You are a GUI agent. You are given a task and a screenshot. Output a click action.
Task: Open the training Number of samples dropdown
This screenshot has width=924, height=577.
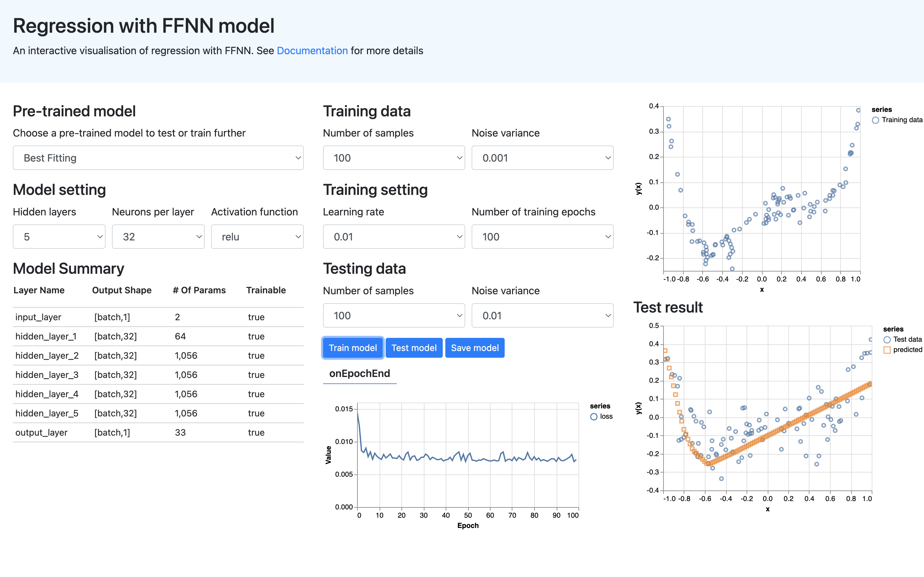394,158
